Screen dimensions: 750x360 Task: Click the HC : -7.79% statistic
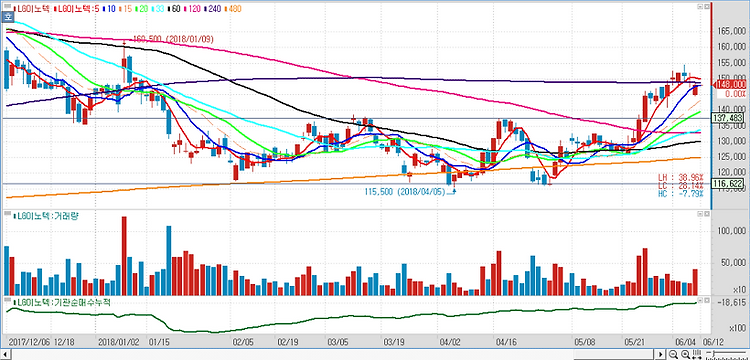(x=682, y=194)
